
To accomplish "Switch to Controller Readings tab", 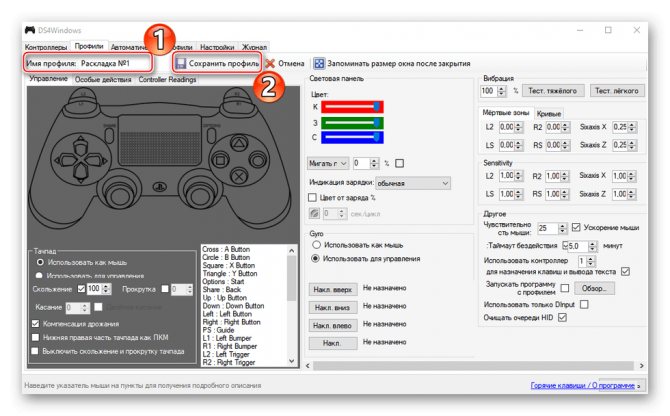I will click(167, 79).
